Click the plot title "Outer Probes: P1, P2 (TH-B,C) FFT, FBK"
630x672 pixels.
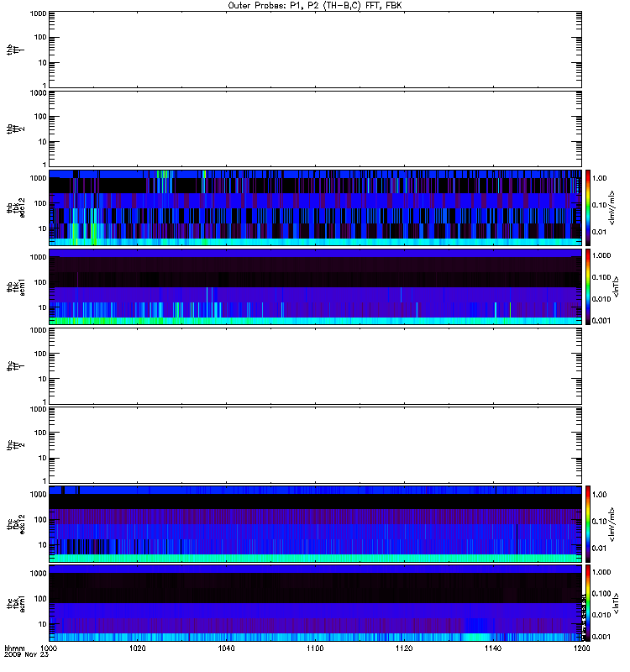(x=314, y=6)
